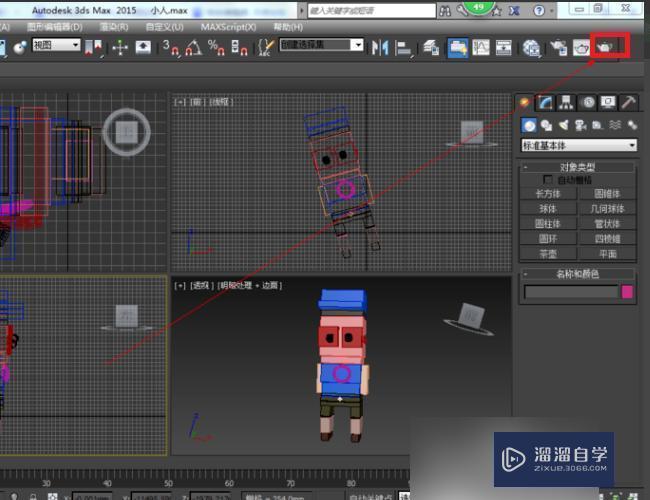
Task: Open the Hierarchy panel tab
Action: (566, 102)
